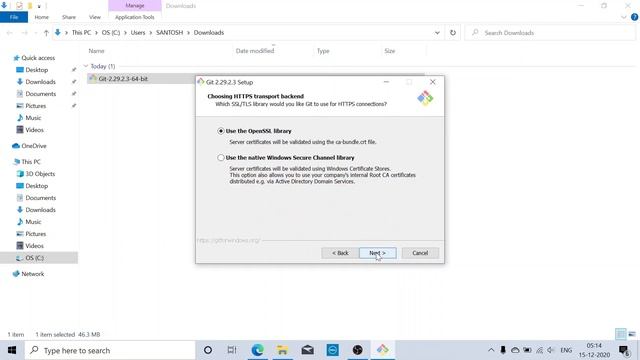Open the Windows Start menu

(12, 350)
